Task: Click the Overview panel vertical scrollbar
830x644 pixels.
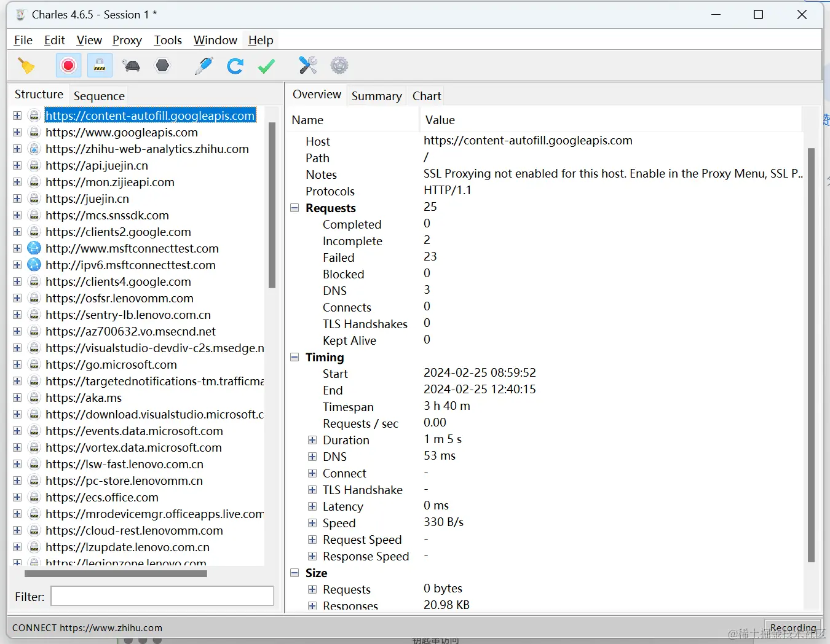Action: 811,355
